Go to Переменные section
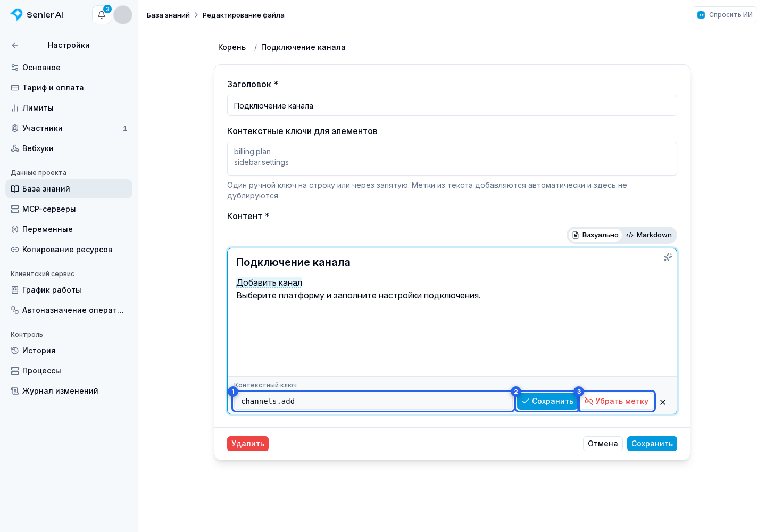Viewport: 766px width, 532px height. [69, 229]
